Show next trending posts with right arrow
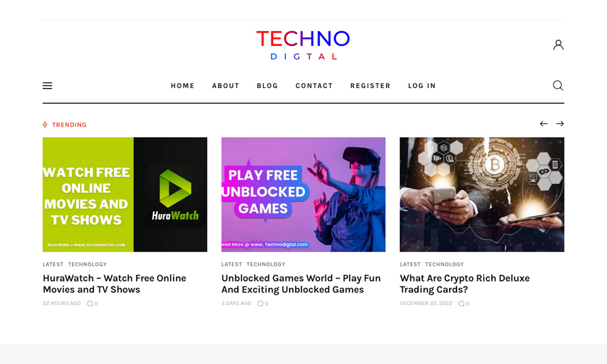This screenshot has height=364, width=607. pos(560,124)
